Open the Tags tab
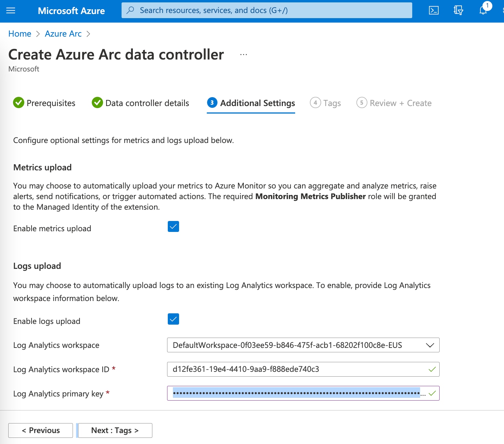Image resolution: width=504 pixels, height=444 pixels. [325, 103]
